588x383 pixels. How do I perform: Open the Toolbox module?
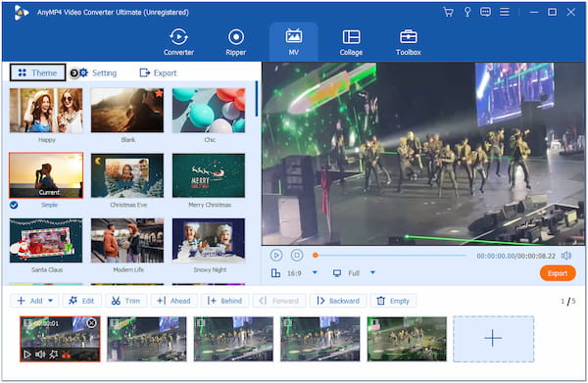tap(409, 42)
